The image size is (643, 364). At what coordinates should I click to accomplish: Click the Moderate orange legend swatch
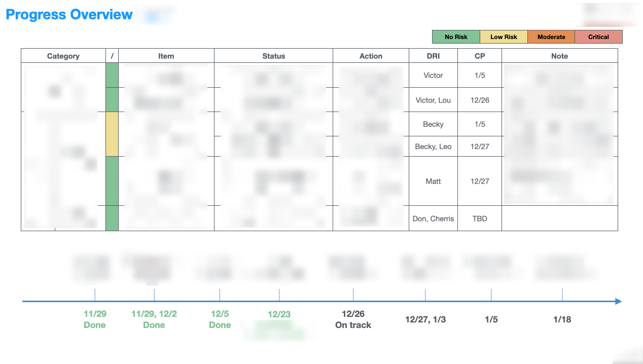pos(551,37)
